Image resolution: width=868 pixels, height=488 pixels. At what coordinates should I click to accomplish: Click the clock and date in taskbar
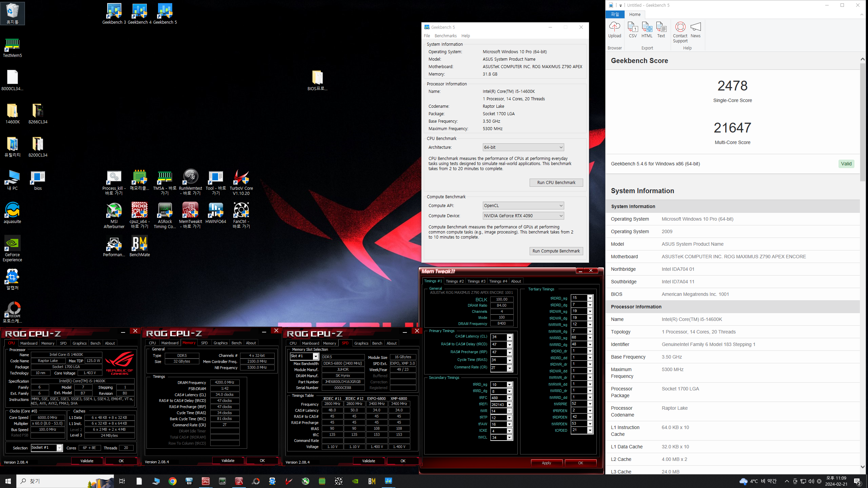click(x=836, y=481)
